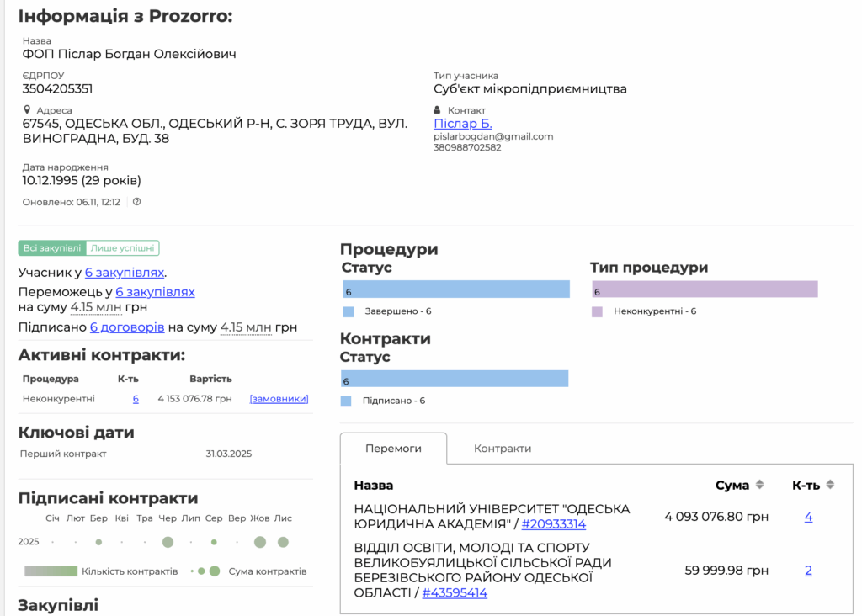Image resolution: width=862 pixels, height=616 pixels.
Task: Click the June contracts bubble on the timeline
Action: (168, 542)
